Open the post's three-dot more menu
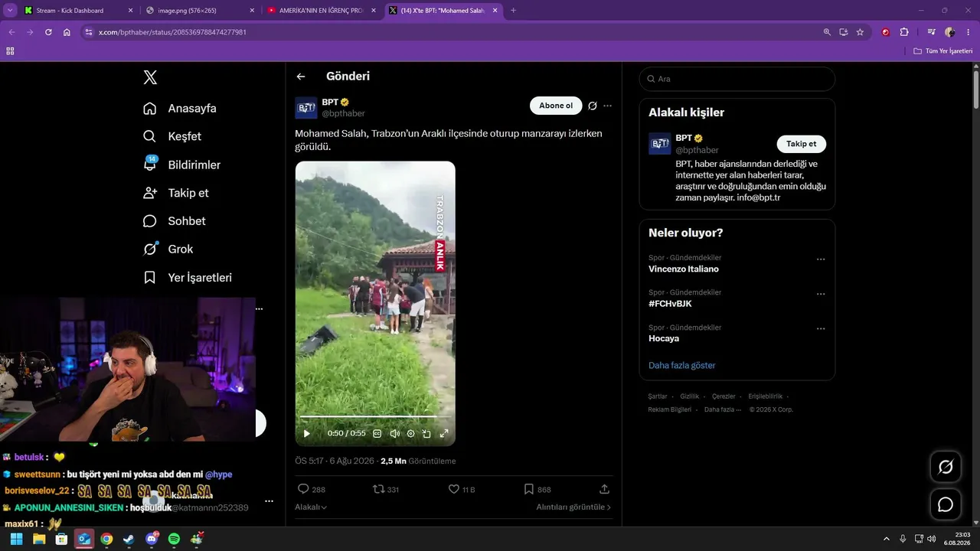The height and width of the screenshot is (551, 980). point(607,106)
